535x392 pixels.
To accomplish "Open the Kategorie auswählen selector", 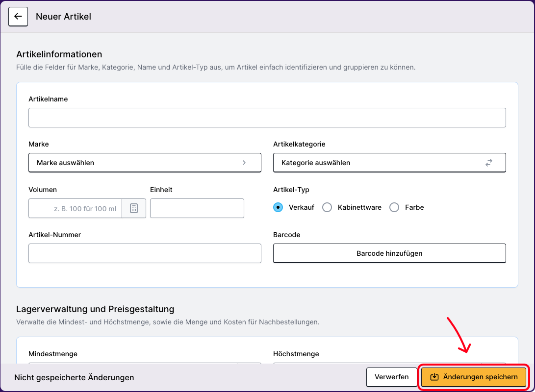I will [389, 163].
